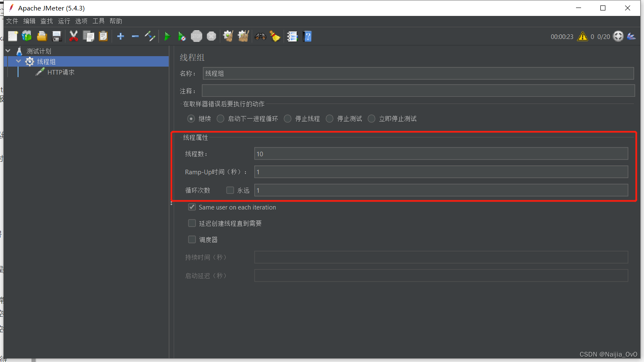Open the Function Helper dialog icon
This screenshot has height=362, width=644.
point(292,36)
